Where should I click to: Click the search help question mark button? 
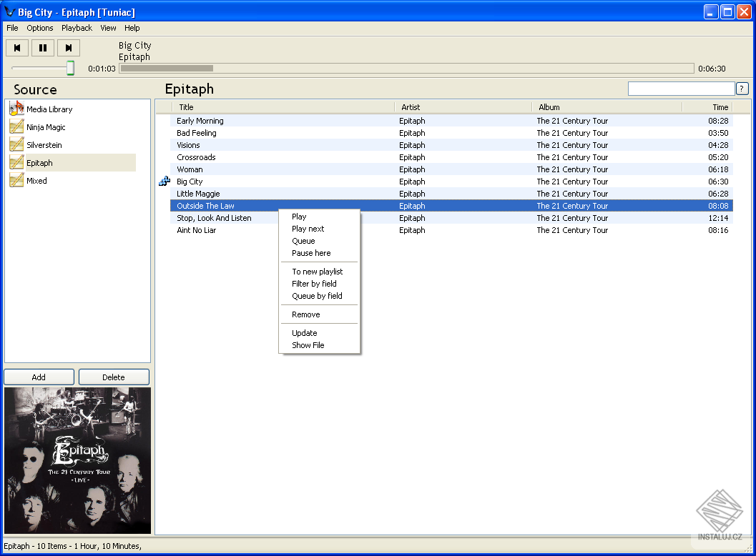click(x=742, y=89)
